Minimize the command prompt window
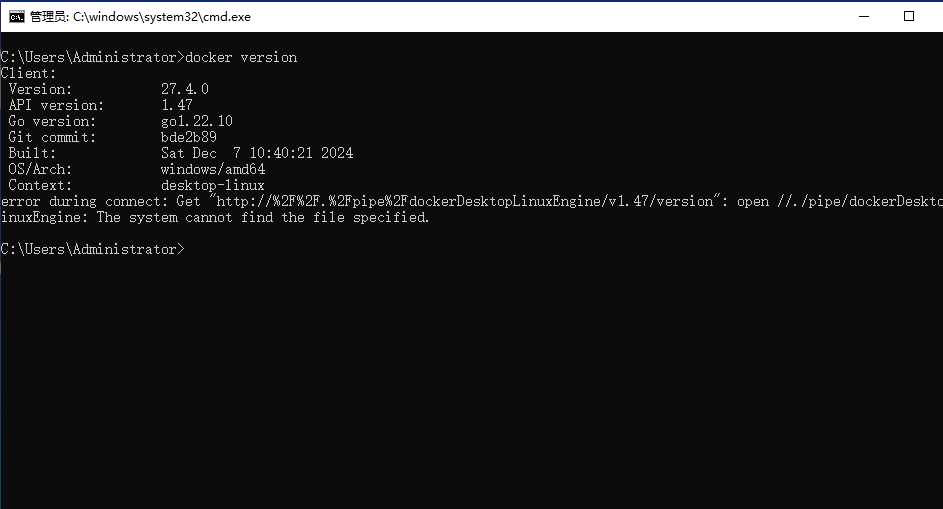Viewport: 943px width, 509px height. [x=861, y=16]
